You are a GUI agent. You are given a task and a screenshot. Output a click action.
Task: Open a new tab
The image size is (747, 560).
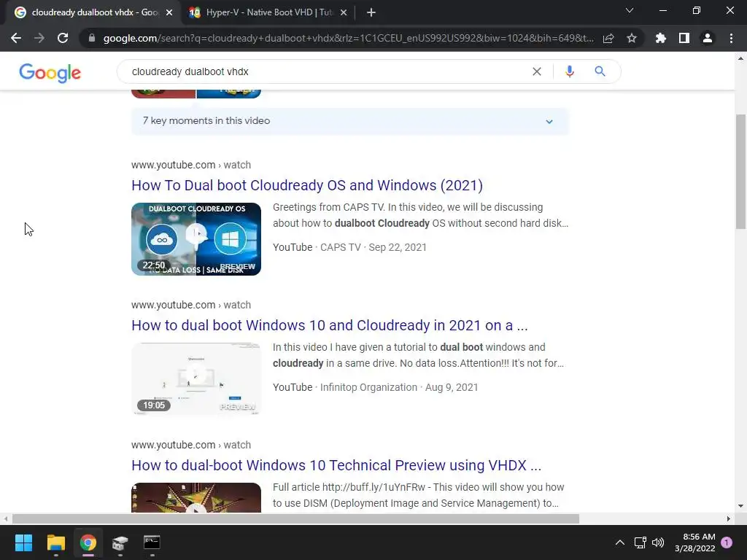(x=371, y=13)
